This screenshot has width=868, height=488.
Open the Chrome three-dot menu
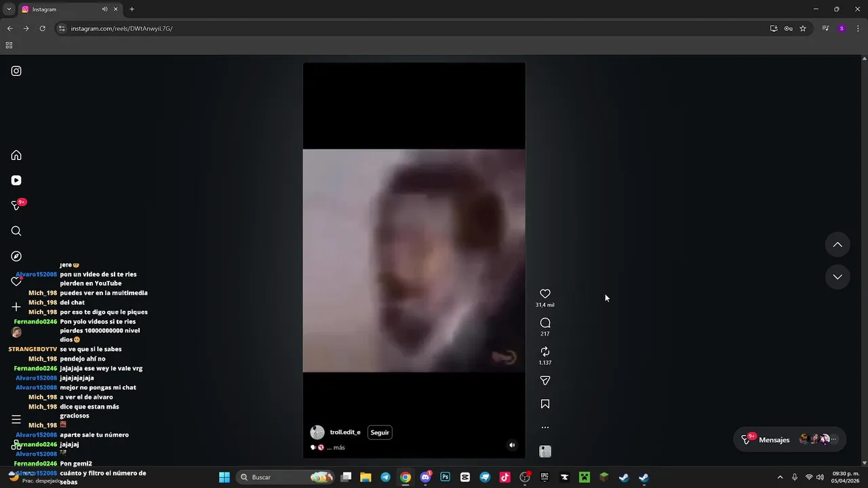coord(859,28)
